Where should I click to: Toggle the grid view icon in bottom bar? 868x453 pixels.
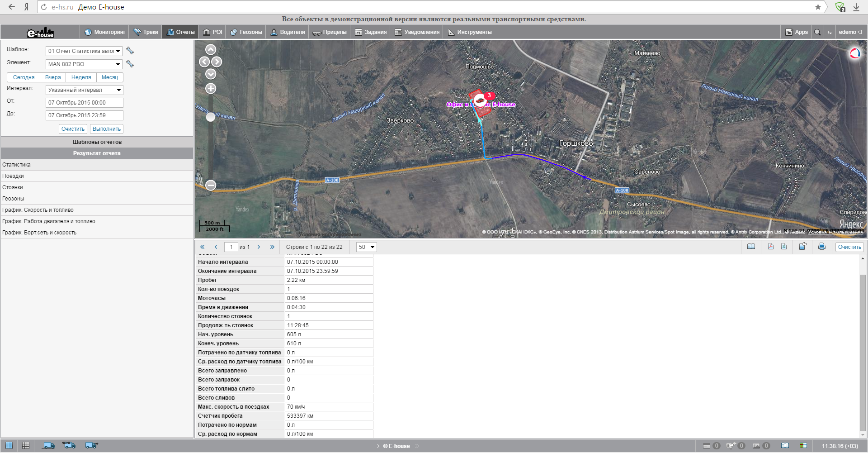point(26,445)
